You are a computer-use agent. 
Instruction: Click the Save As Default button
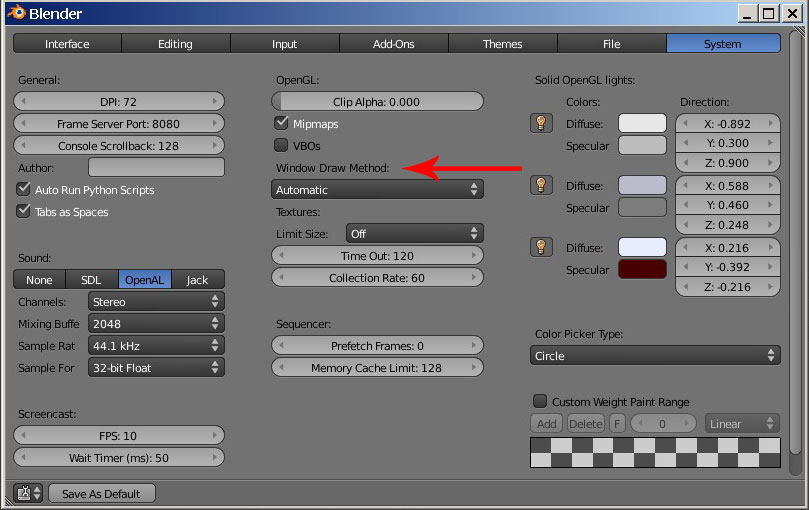(101, 494)
